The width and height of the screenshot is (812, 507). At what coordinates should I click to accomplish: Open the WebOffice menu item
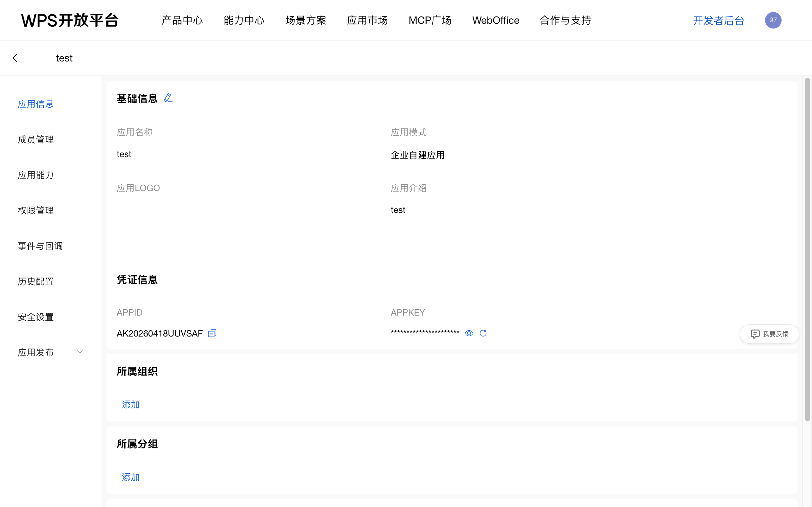point(495,20)
